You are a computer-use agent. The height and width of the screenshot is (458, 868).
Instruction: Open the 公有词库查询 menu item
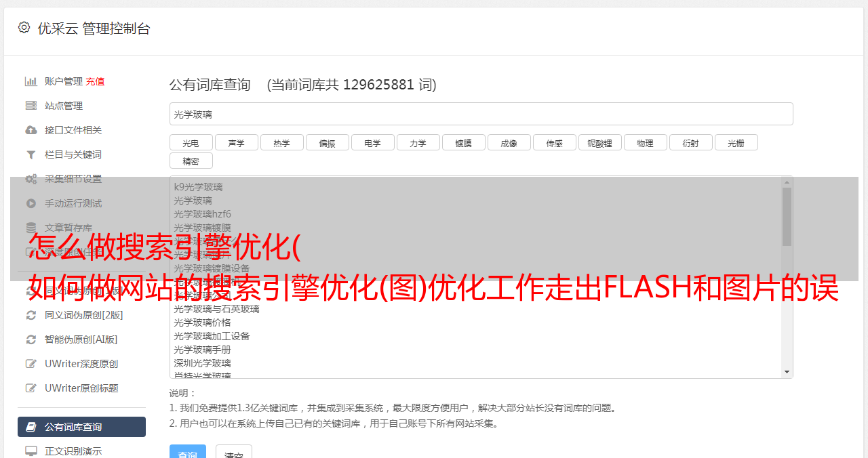tap(81, 427)
